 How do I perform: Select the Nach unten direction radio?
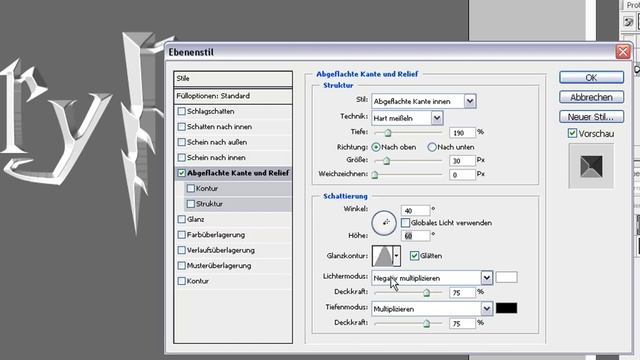pos(432,147)
